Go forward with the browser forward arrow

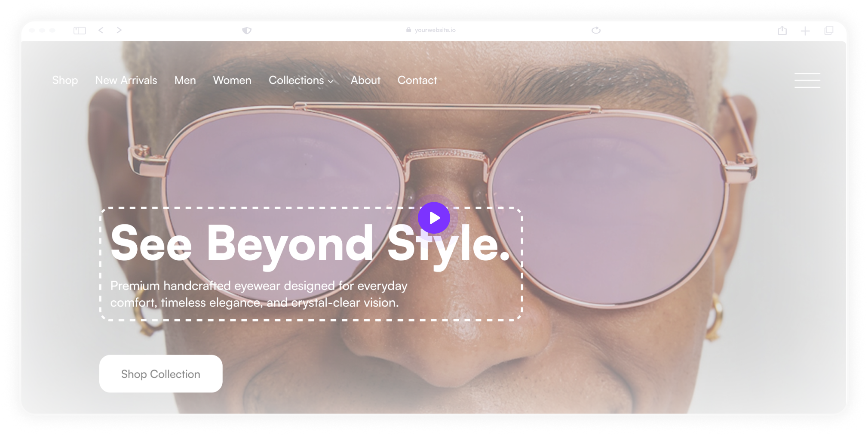pyautogui.click(x=119, y=30)
